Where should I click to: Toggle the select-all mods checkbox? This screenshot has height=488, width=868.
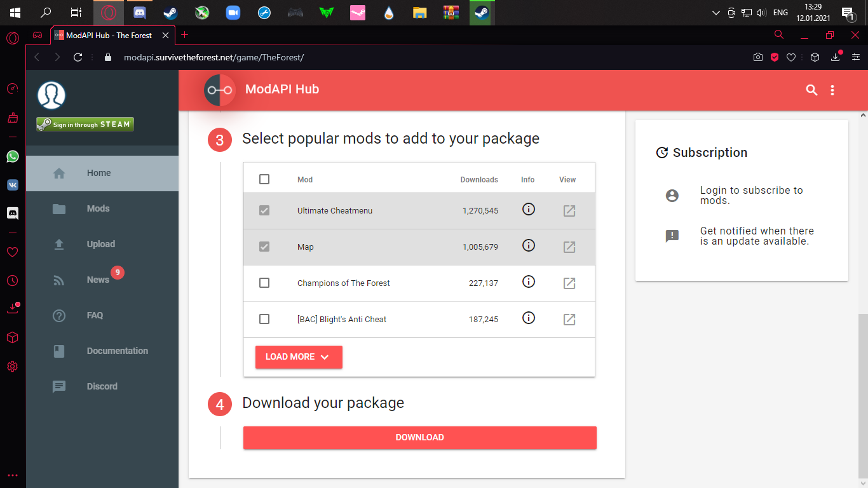264,180
